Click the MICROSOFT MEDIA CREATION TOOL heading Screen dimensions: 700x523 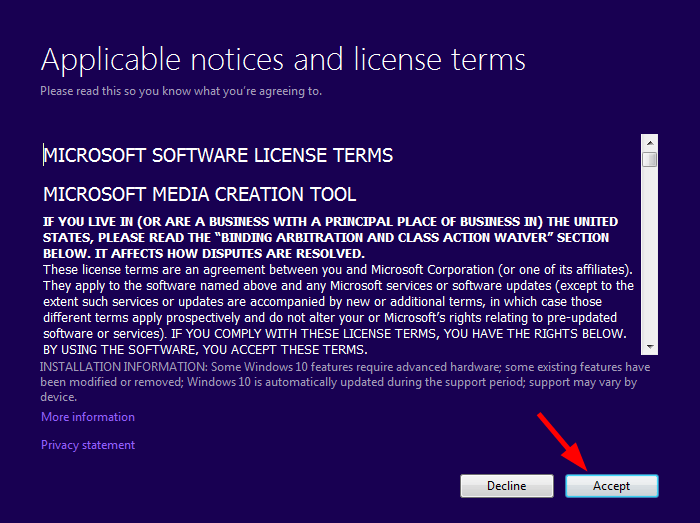pyautogui.click(x=200, y=195)
